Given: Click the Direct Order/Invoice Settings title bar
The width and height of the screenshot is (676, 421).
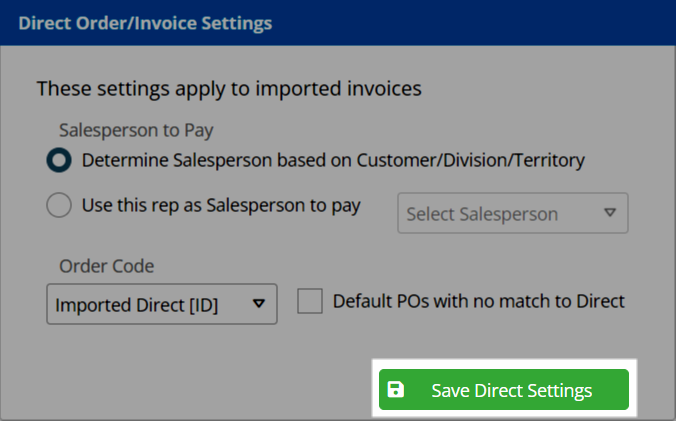Looking at the screenshot, I should tap(338, 23).
